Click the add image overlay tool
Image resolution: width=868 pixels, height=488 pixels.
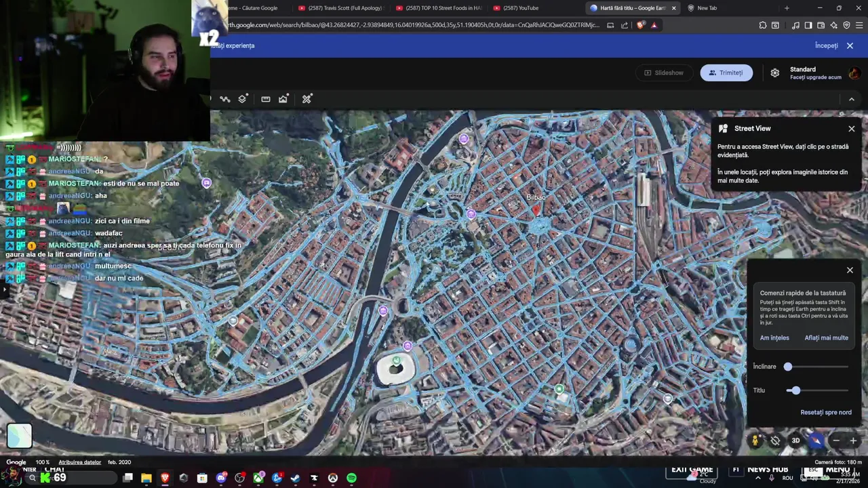[x=283, y=99]
